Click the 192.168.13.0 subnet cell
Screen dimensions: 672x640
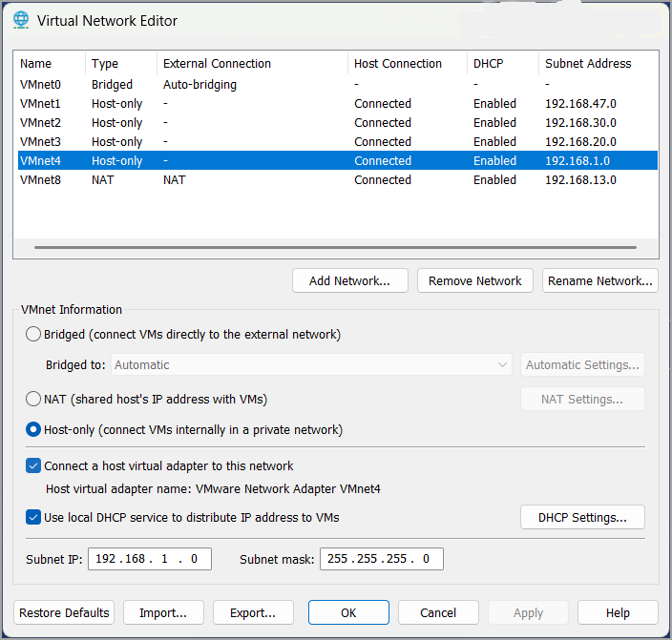point(580,179)
